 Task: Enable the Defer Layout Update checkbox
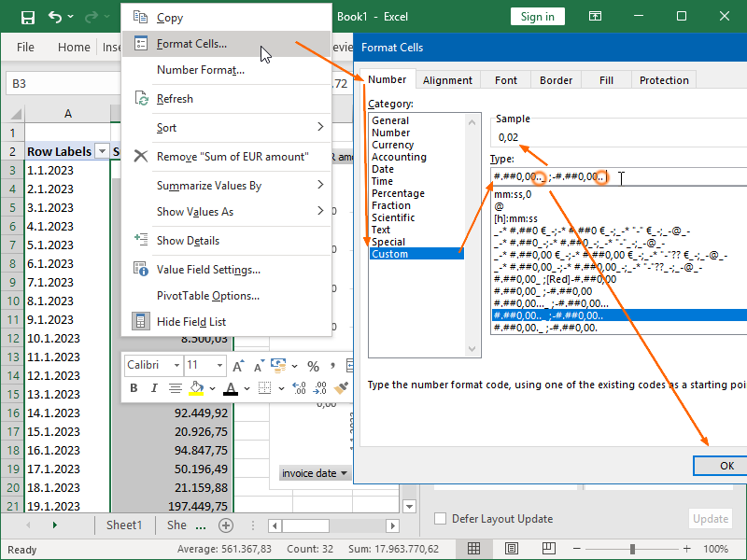pyautogui.click(x=439, y=519)
